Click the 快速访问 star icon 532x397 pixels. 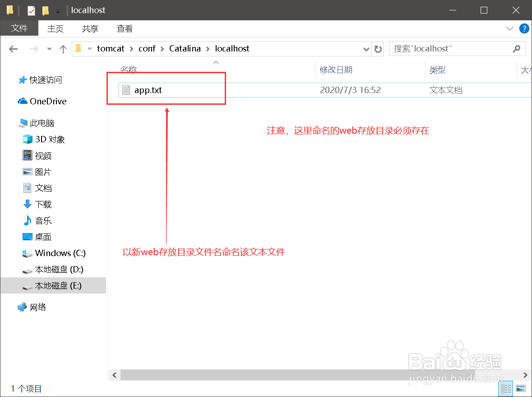point(23,80)
